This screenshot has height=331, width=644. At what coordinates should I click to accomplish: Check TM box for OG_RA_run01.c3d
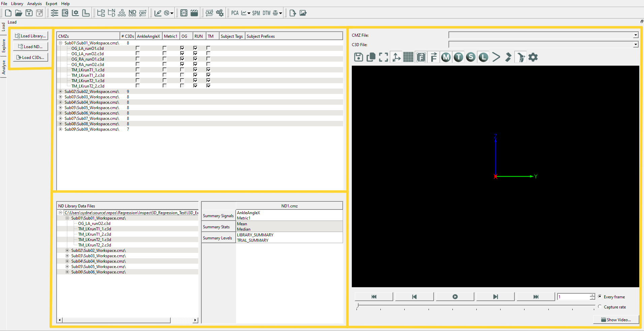208,59
